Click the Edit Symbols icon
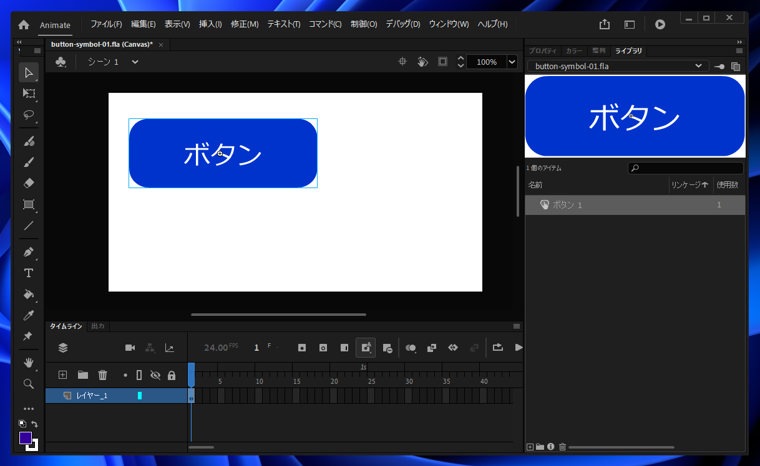760x466 pixels. coord(61,62)
